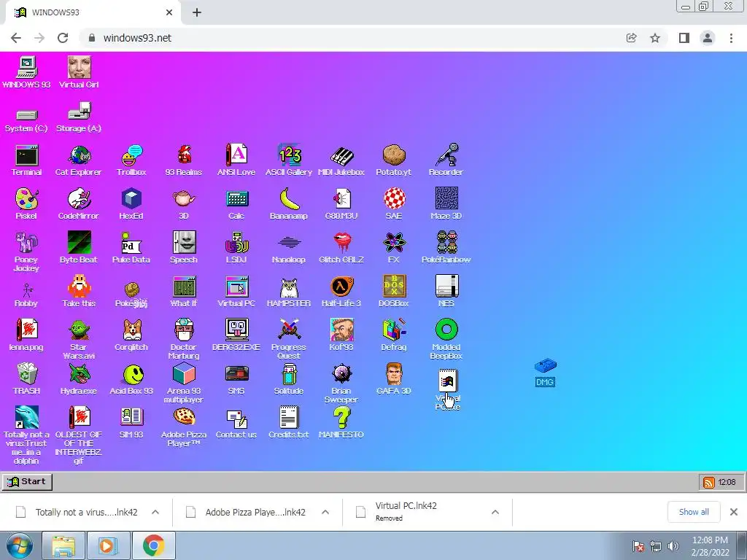The width and height of the screenshot is (747, 560).
Task: Open Chrome three-dot menu
Action: tap(731, 38)
